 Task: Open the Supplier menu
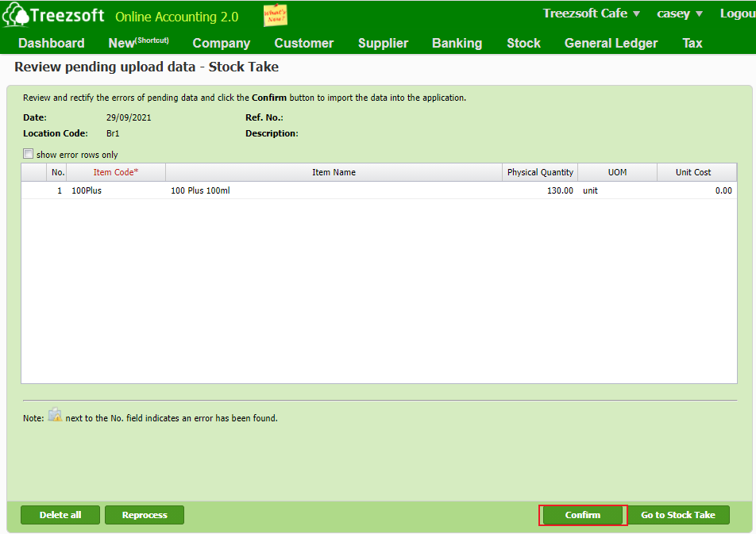pos(383,43)
